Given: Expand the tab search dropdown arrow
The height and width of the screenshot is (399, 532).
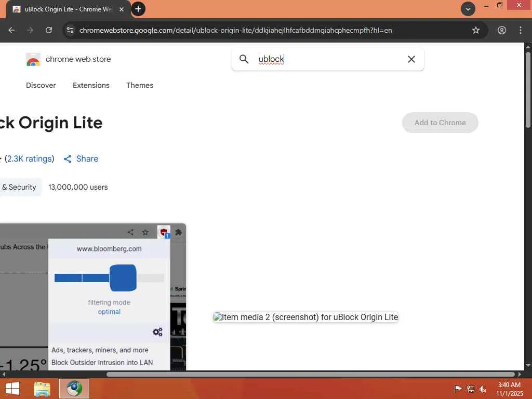Looking at the screenshot, I should (468, 9).
